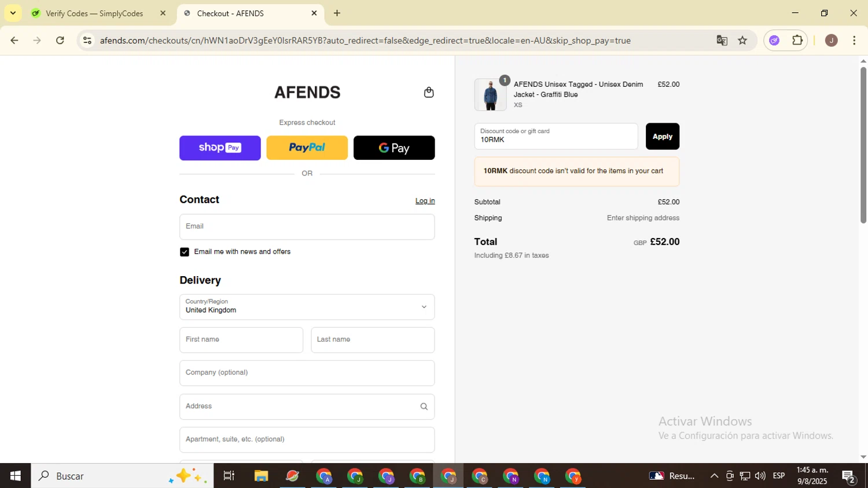Click the product name 'AFENDS Unisex Tagged' text

point(578,89)
